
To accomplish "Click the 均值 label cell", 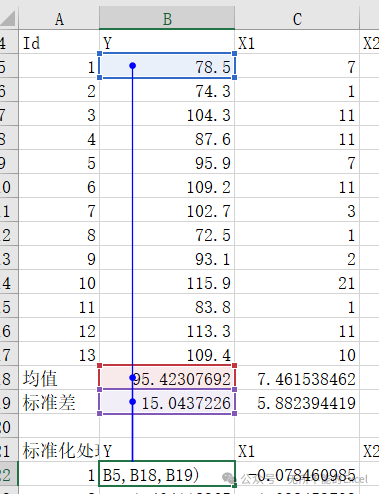I will click(x=59, y=378).
